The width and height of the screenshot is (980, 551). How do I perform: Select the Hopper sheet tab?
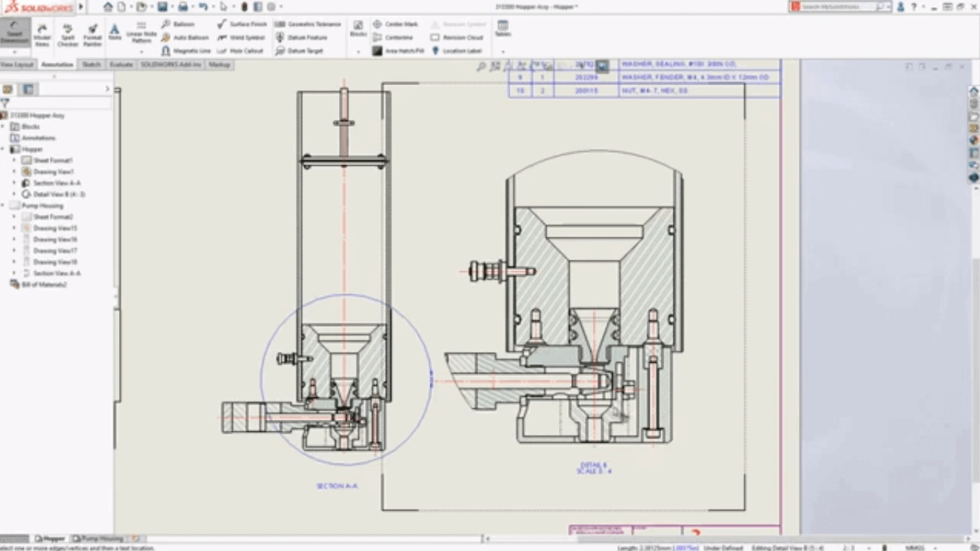click(x=50, y=539)
